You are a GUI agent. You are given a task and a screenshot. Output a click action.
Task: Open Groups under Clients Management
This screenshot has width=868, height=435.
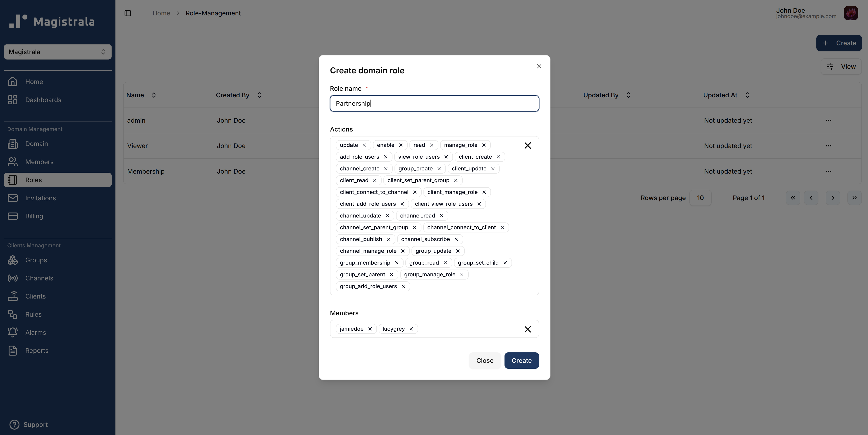click(x=36, y=260)
